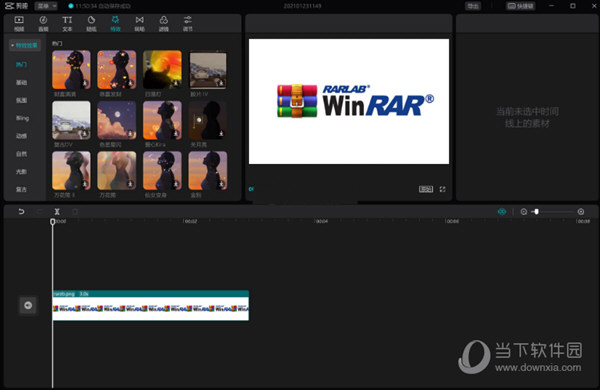Screen dimensions: 600x390
Task: Open the 菜单 menu dropdown
Action: click(x=46, y=6)
